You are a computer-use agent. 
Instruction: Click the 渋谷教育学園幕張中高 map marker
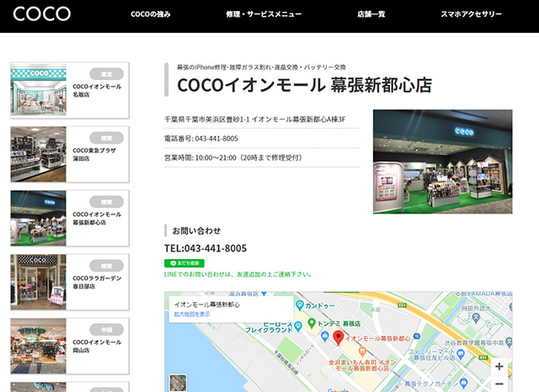click(x=509, y=342)
